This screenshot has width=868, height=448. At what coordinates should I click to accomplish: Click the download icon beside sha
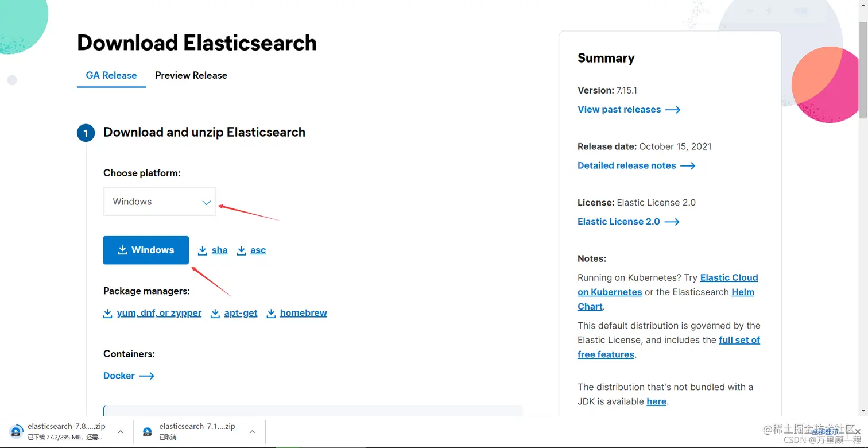(x=202, y=250)
